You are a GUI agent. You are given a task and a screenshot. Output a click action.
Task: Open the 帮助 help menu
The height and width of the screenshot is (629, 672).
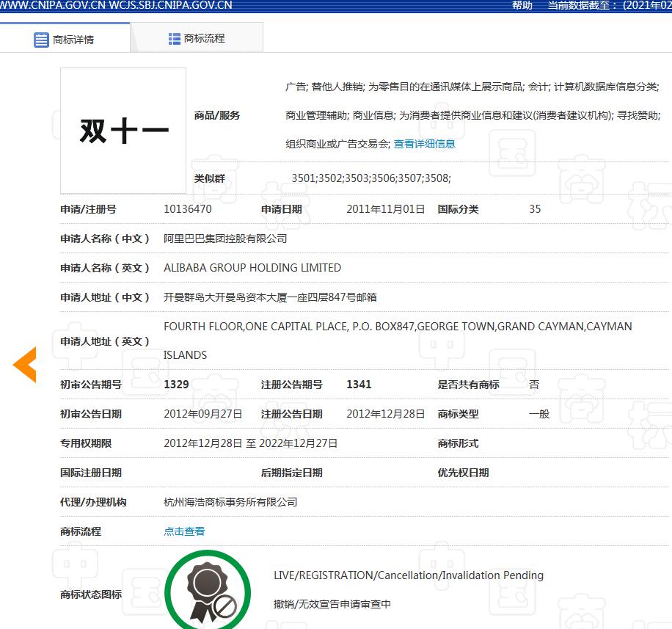tap(522, 5)
